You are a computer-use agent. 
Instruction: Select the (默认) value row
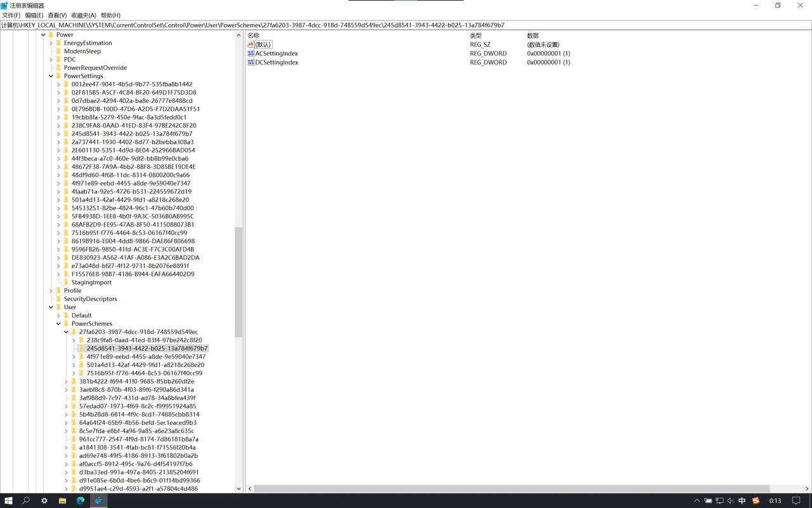pos(263,44)
